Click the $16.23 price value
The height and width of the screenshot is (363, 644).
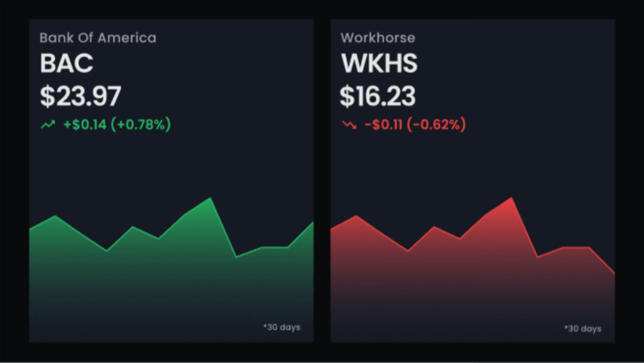[x=378, y=96]
